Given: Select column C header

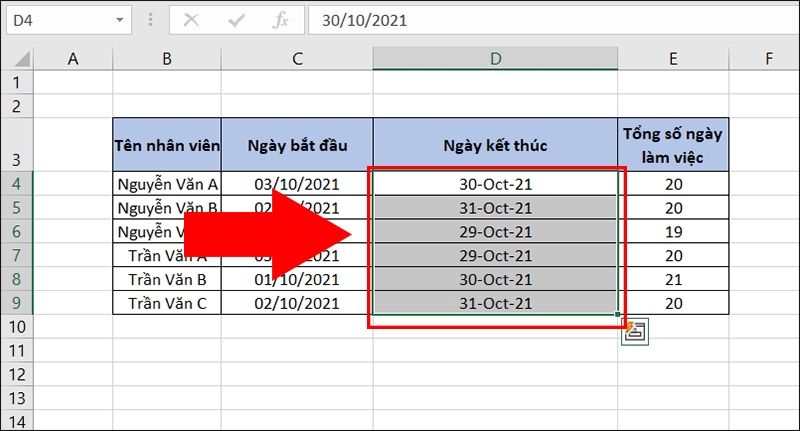Looking at the screenshot, I should coord(297,59).
